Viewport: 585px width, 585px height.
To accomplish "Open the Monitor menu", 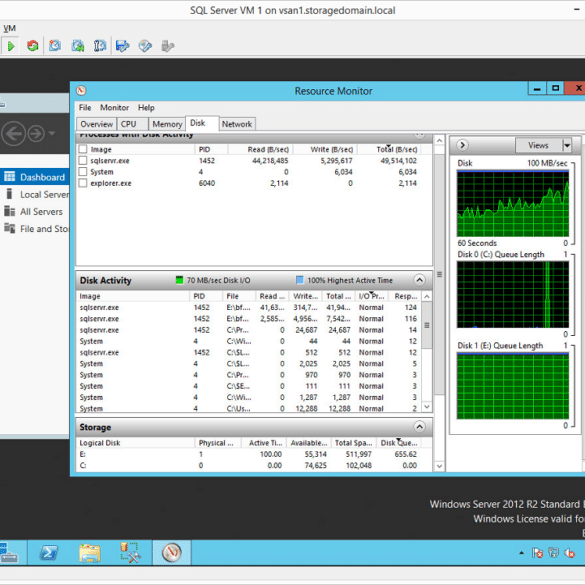I will click(x=114, y=107).
